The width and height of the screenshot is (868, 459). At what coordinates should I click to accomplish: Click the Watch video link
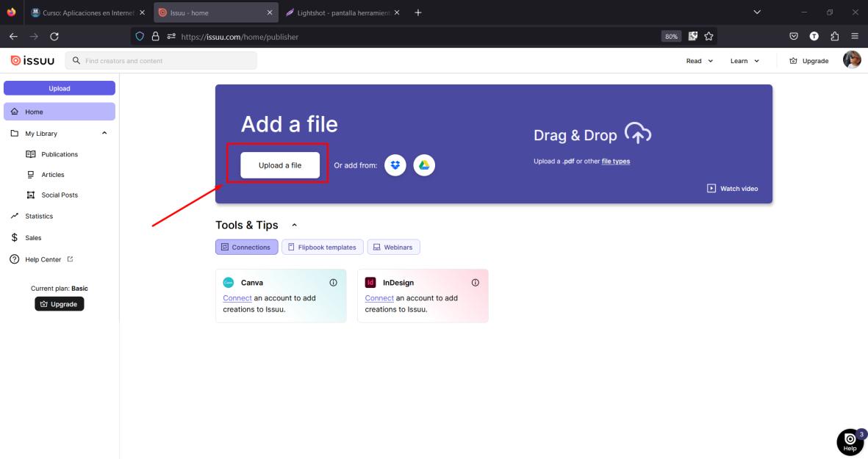732,189
